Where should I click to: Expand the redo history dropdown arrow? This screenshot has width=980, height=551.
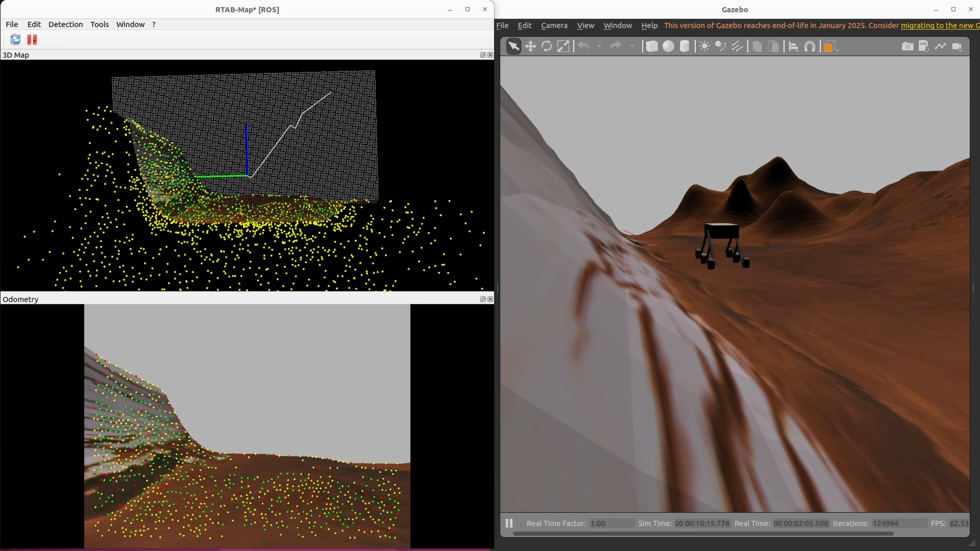click(632, 46)
